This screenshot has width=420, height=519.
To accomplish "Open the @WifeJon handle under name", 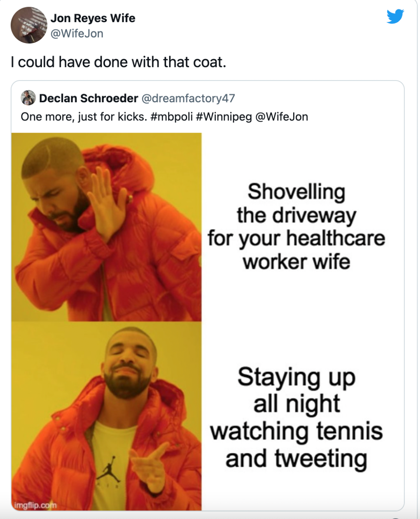I will 77,33.
